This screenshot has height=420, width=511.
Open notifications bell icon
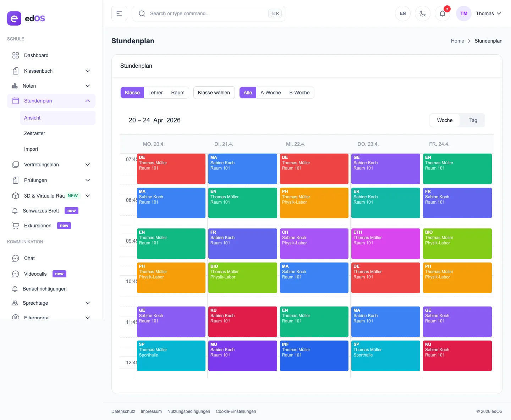(442, 13)
